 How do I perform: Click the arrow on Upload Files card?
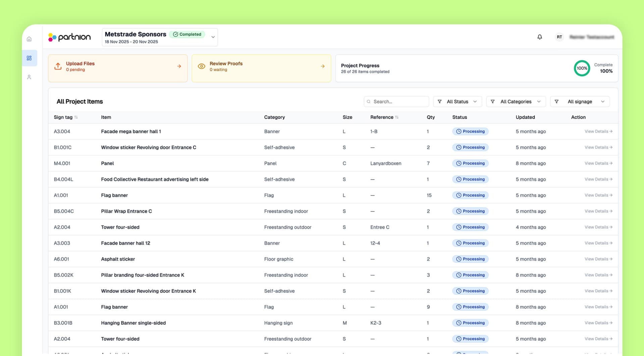(x=179, y=66)
